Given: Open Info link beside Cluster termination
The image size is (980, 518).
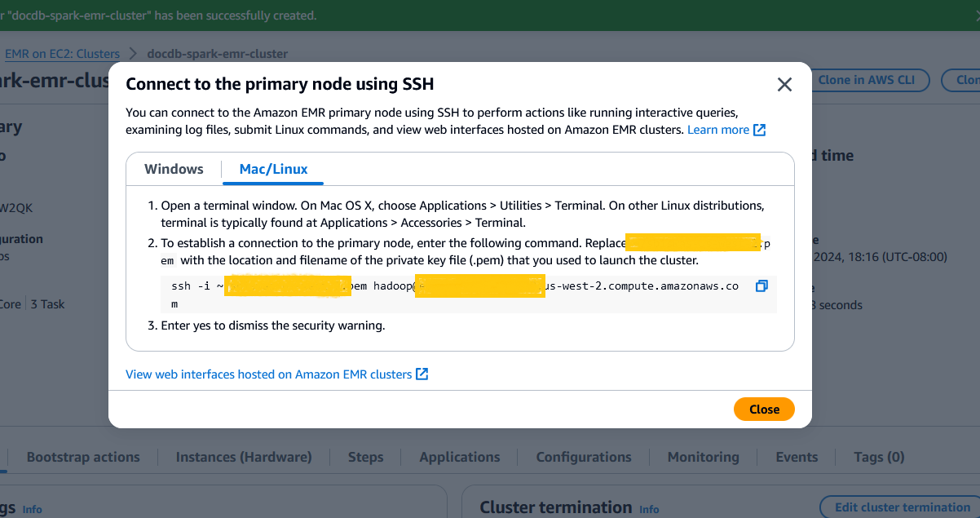Looking at the screenshot, I should [x=649, y=509].
